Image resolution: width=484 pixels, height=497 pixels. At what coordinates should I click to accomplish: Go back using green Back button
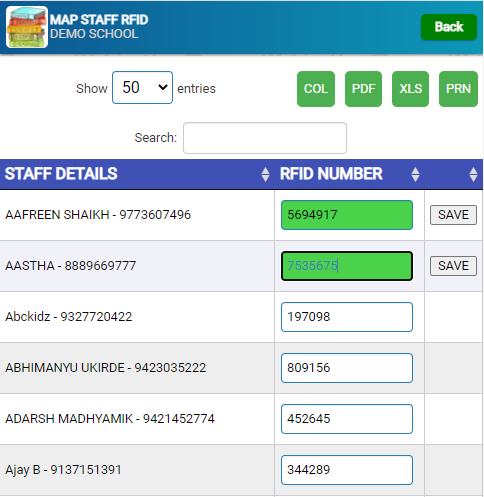pyautogui.click(x=449, y=27)
